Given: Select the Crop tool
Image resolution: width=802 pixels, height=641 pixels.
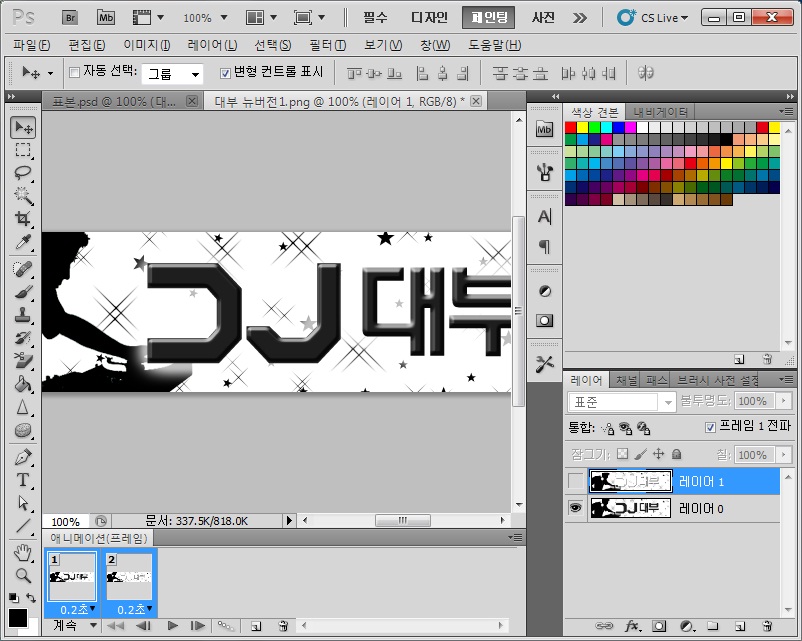Looking at the screenshot, I should coord(23,218).
